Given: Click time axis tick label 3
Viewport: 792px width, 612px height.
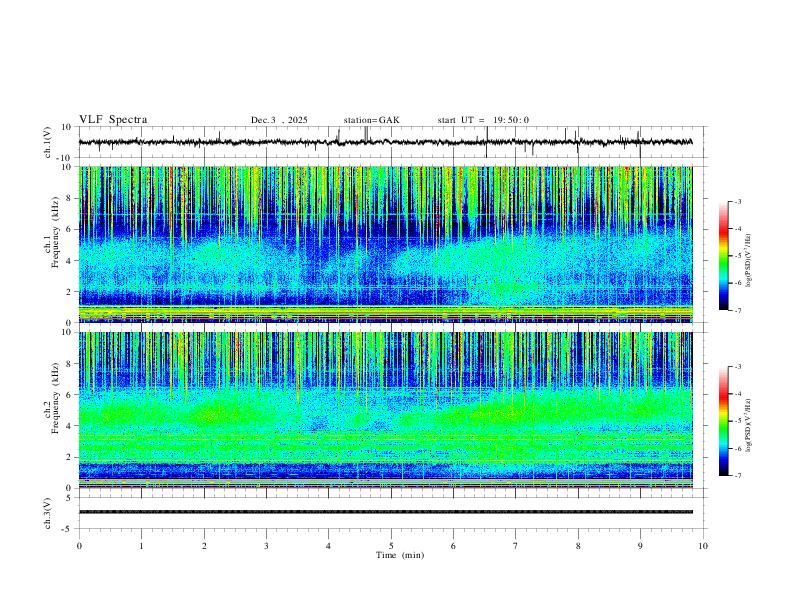Looking at the screenshot, I should pos(266,546).
